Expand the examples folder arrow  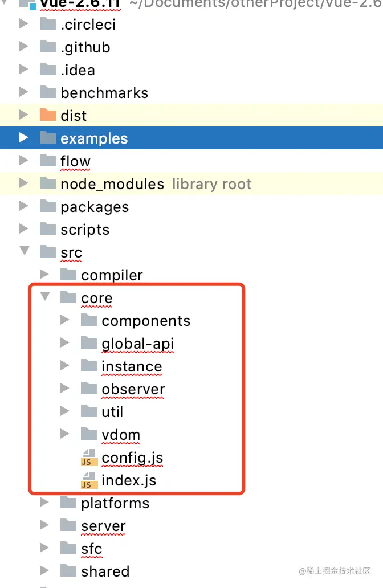pos(24,138)
